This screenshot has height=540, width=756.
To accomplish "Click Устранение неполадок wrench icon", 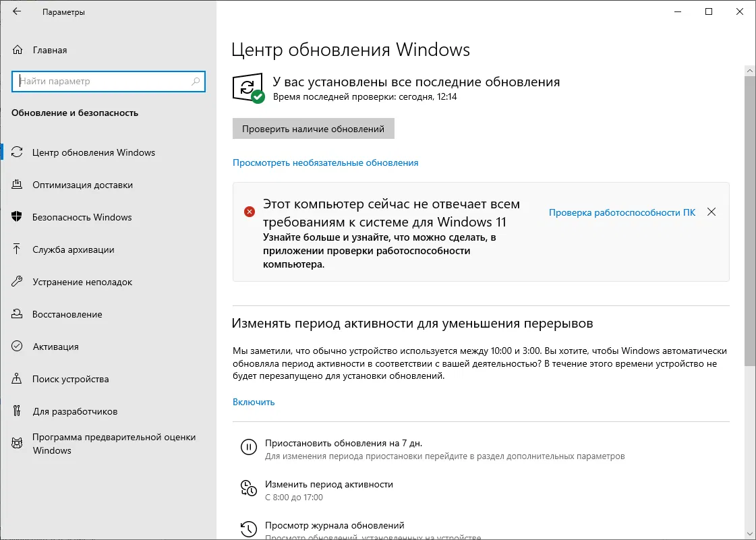I will pos(17,282).
